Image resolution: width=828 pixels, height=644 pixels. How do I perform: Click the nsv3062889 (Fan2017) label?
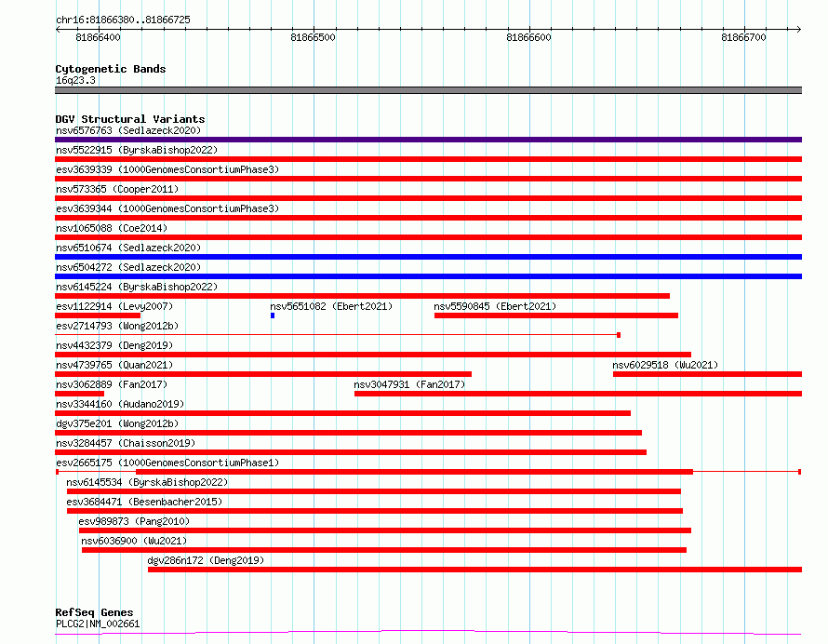tap(112, 384)
